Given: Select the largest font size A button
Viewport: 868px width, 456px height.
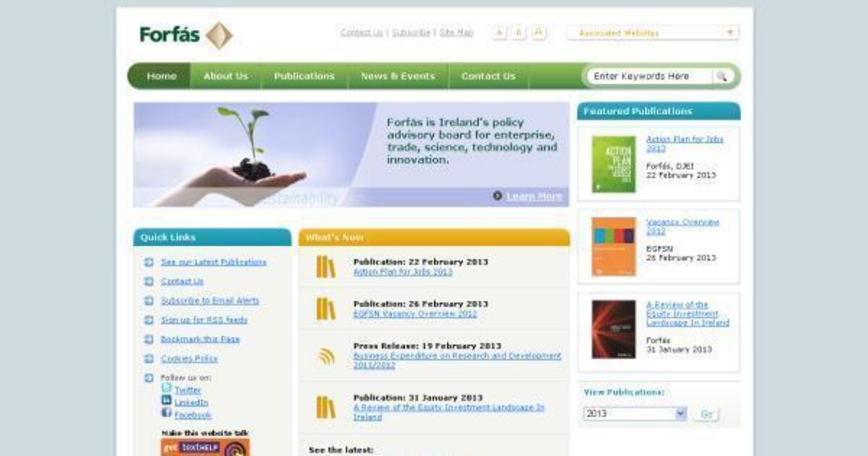Looking at the screenshot, I should [539, 33].
